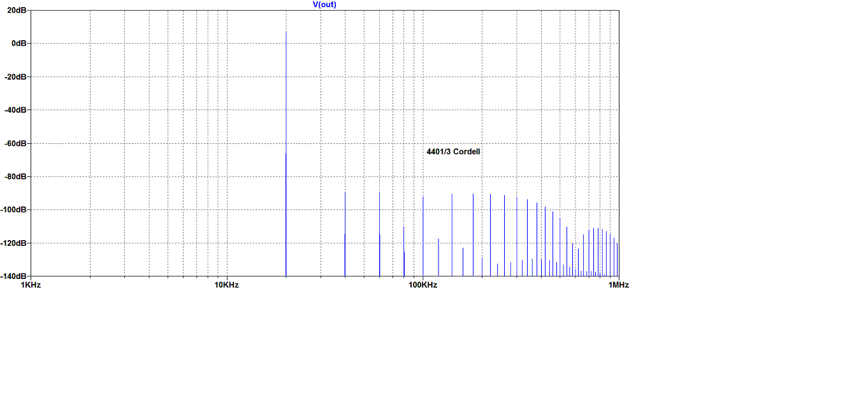Click the 1KHz frequency axis label
The width and height of the screenshot is (868, 414).
coord(31,285)
